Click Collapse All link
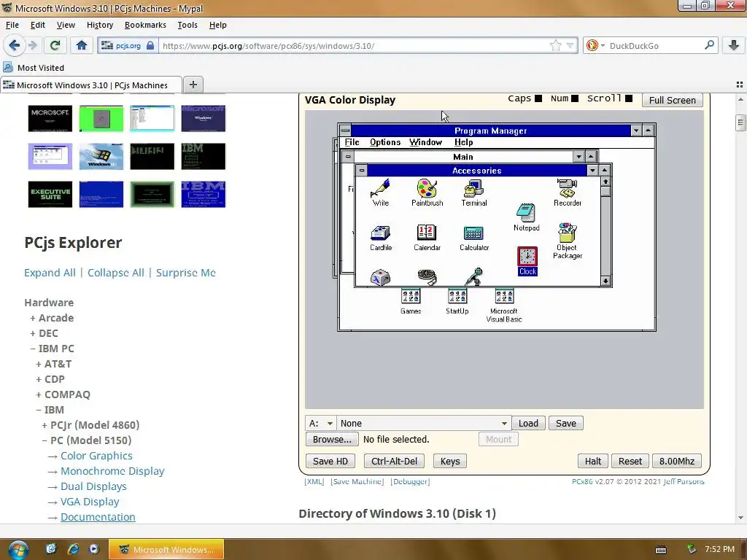Viewport: 747px width, 560px height. pyautogui.click(x=116, y=273)
